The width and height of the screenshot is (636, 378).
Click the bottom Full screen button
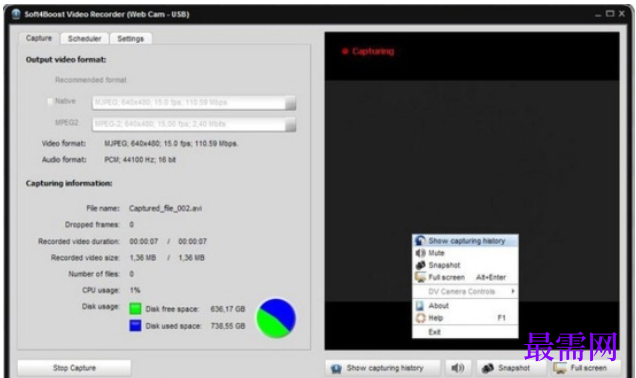point(586,368)
